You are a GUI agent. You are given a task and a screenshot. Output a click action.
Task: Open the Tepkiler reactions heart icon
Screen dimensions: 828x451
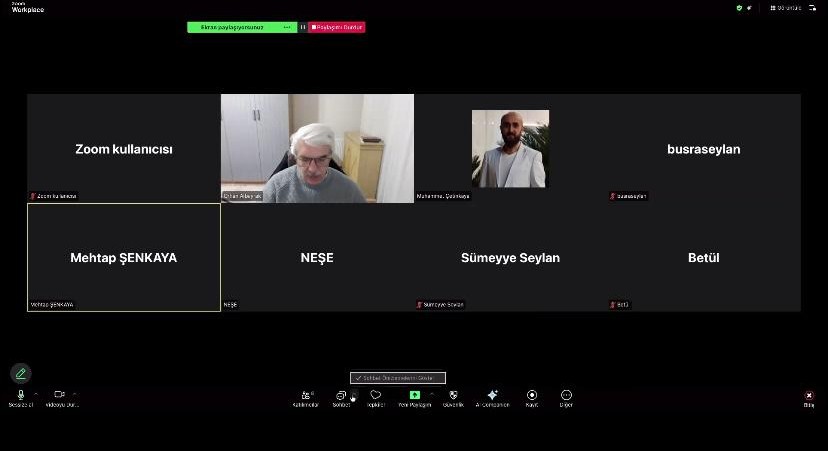coord(376,396)
